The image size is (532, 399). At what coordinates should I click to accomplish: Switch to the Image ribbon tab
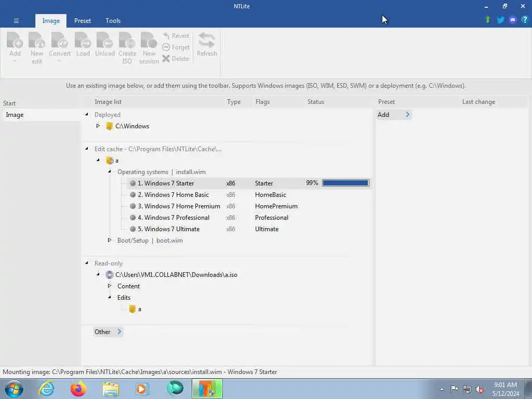point(51,21)
